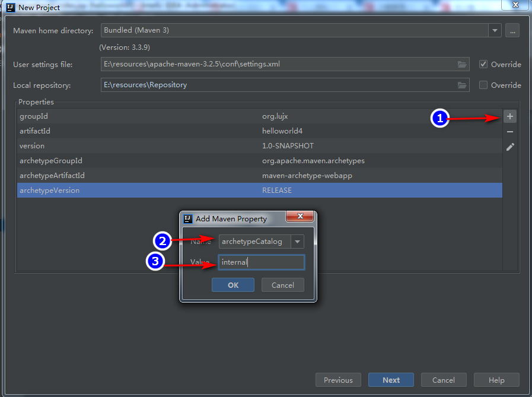Cancel the Add Maven Property dialog
Viewport: 532px width, 397px height.
click(x=283, y=285)
